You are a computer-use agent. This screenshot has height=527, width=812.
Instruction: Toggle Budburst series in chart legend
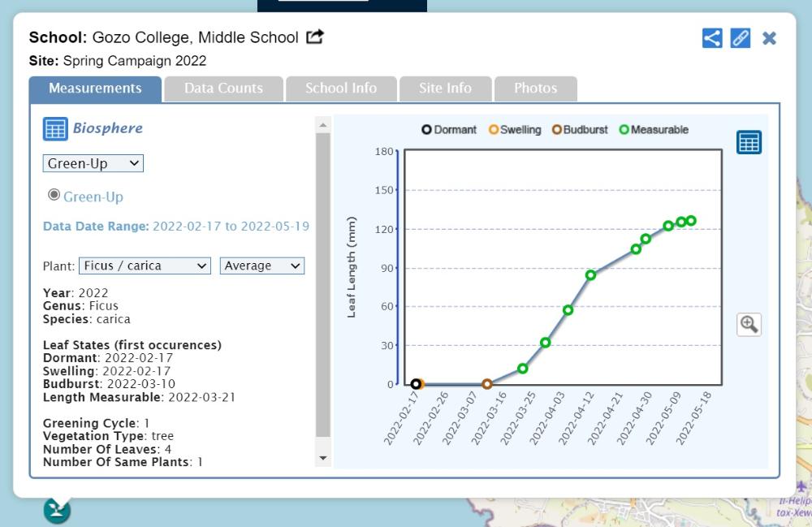click(580, 130)
